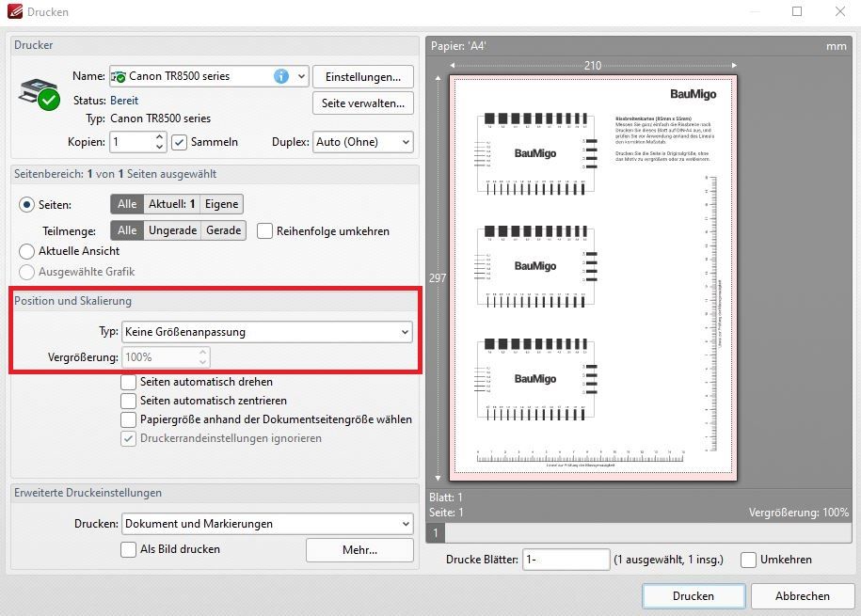861x616 pixels.
Task: Increase Kopien count with up arrow
Action: coord(159,136)
